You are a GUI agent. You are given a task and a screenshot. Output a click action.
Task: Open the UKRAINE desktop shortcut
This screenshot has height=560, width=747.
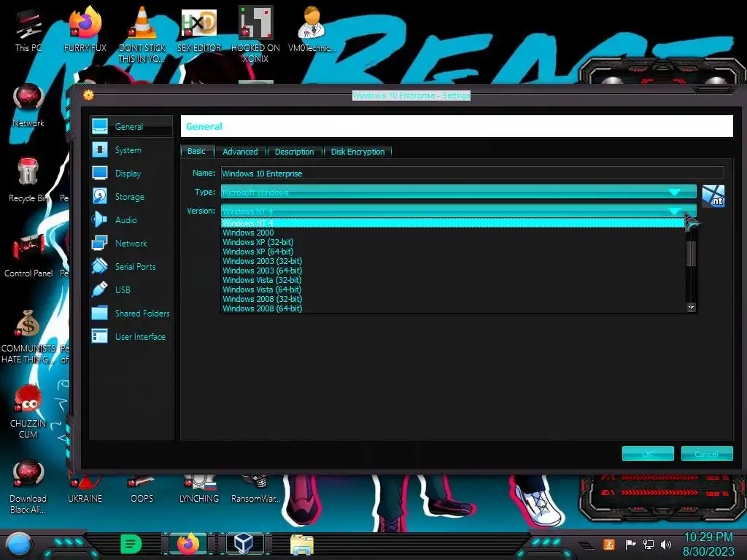tap(85, 489)
